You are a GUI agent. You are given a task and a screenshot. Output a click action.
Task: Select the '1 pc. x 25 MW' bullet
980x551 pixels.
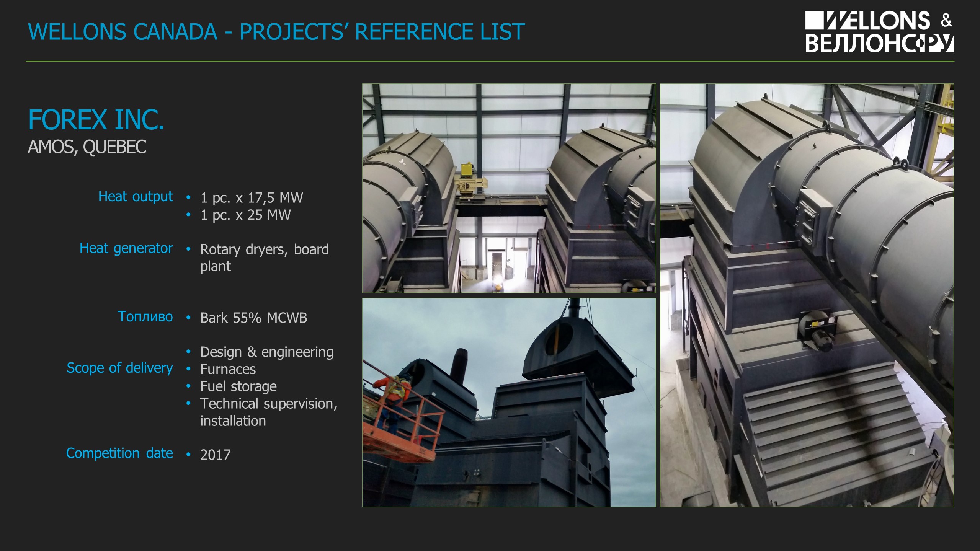click(245, 215)
